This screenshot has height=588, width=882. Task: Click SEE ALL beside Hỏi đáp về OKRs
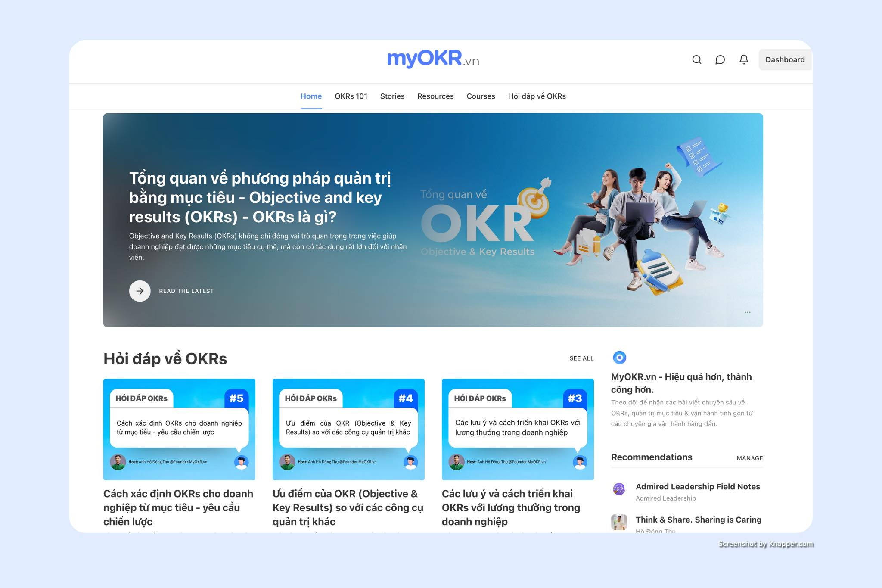click(581, 358)
